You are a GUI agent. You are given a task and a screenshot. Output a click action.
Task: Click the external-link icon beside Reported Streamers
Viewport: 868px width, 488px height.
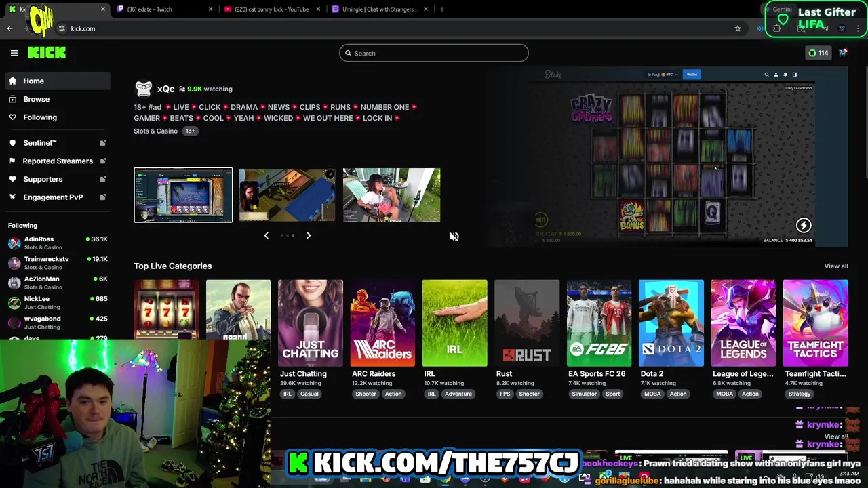[103, 161]
